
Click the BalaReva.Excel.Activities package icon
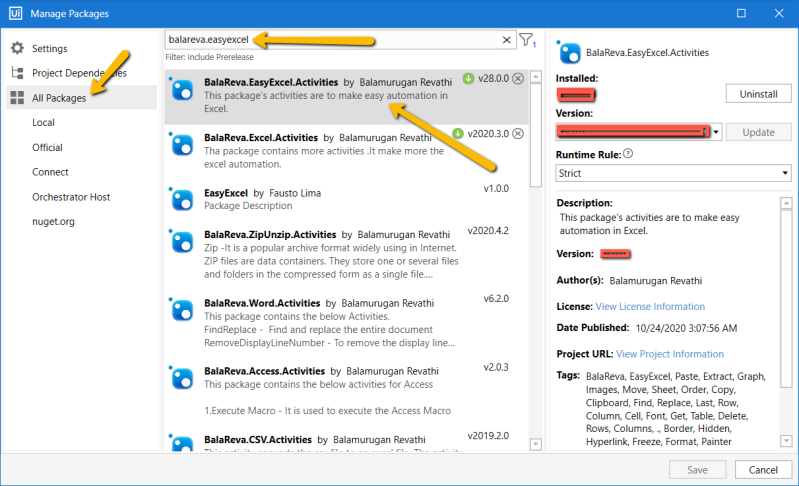click(x=182, y=145)
